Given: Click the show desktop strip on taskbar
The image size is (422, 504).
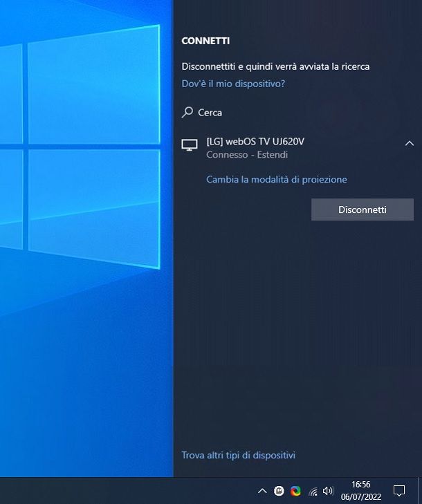Looking at the screenshot, I should 420,490.
